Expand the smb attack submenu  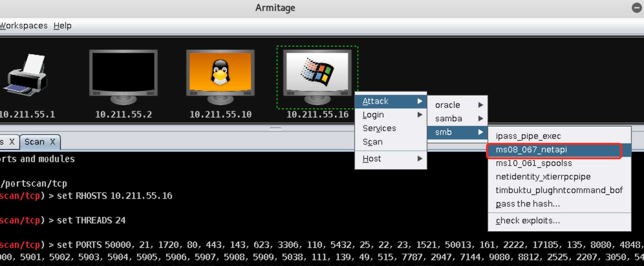[457, 132]
